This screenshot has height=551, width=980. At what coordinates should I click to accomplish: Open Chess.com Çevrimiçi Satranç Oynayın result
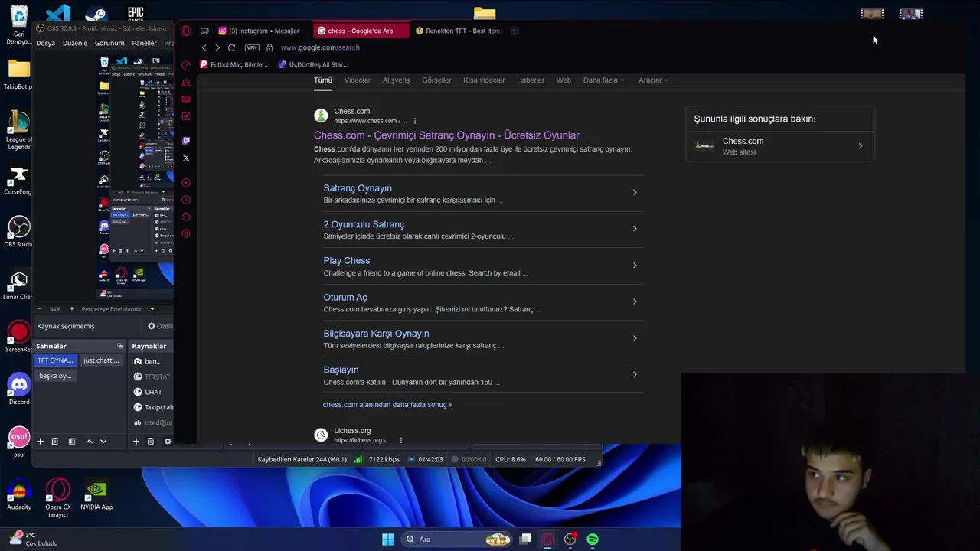446,135
